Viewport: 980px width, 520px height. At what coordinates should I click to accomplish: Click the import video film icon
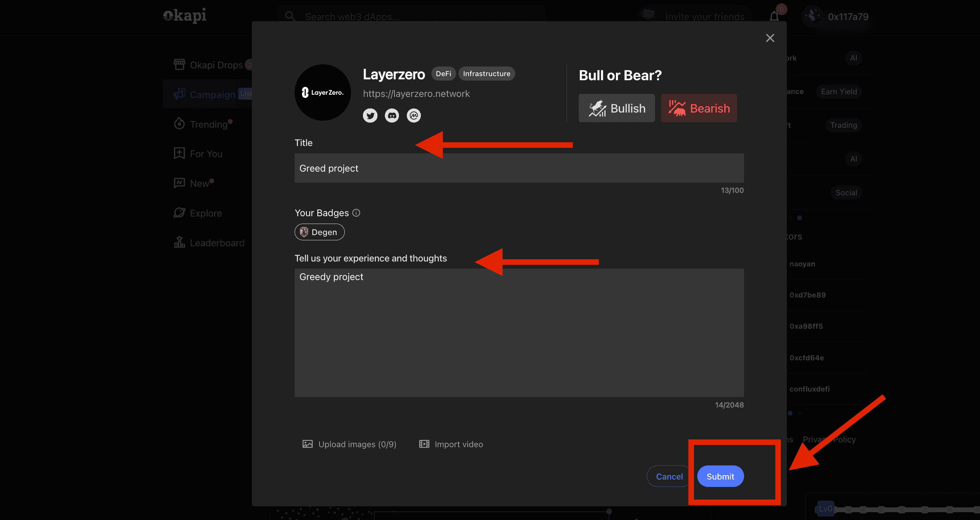[x=424, y=444]
